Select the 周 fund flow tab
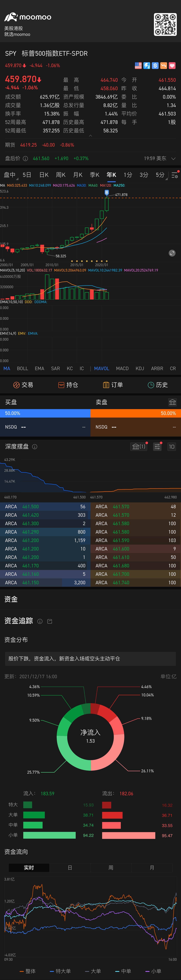The width and height of the screenshot is (181, 980). (111, 867)
